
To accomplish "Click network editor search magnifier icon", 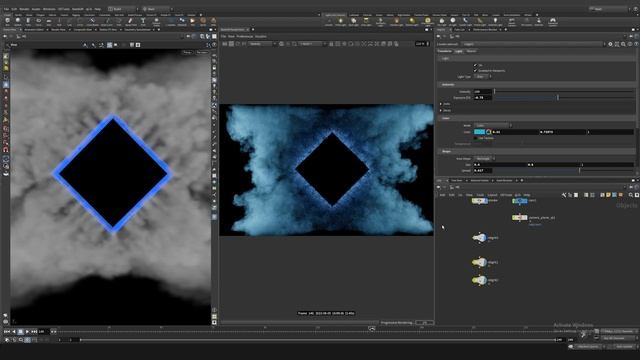I will (x=631, y=195).
